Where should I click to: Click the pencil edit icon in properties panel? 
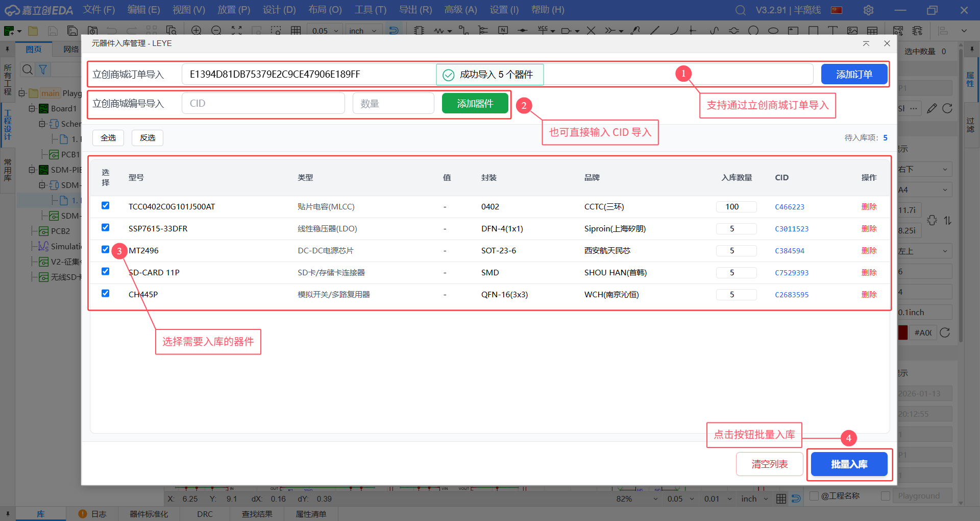coord(932,108)
